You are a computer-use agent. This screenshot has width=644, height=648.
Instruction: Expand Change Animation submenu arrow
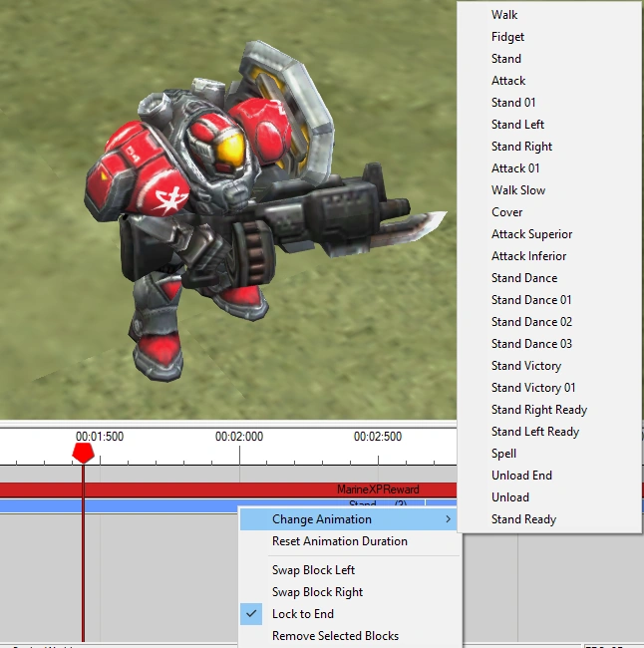(448, 519)
